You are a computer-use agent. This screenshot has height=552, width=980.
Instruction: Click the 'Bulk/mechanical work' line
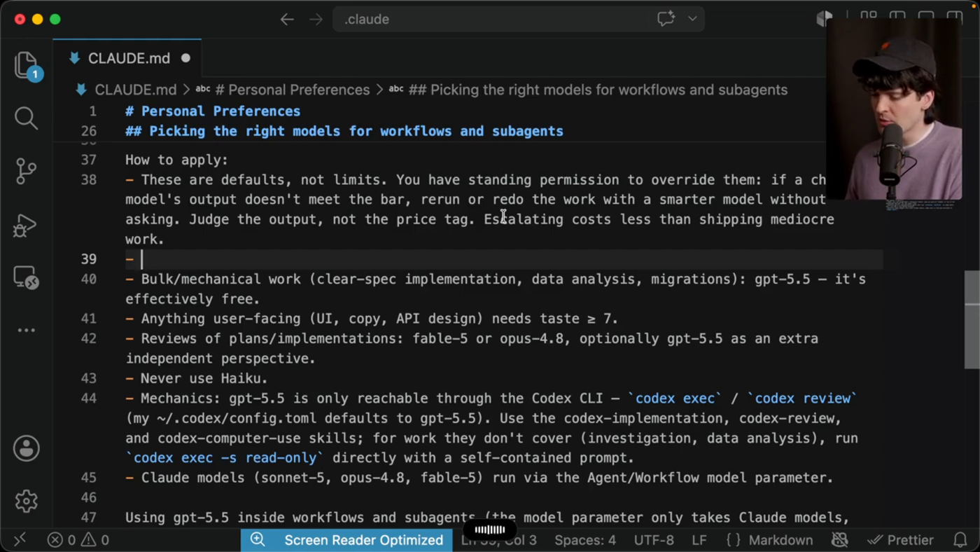pyautogui.click(x=496, y=289)
